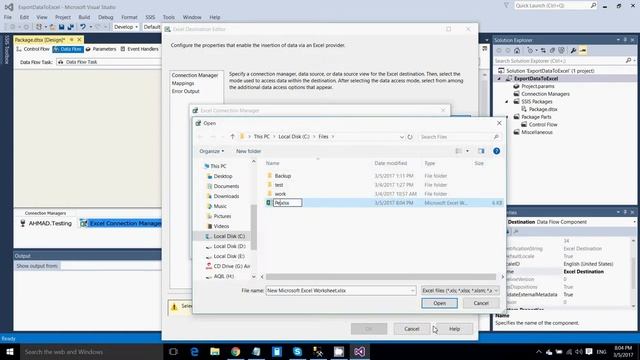Select Music in the navigation pane
640x360 pixels.
[220, 206]
